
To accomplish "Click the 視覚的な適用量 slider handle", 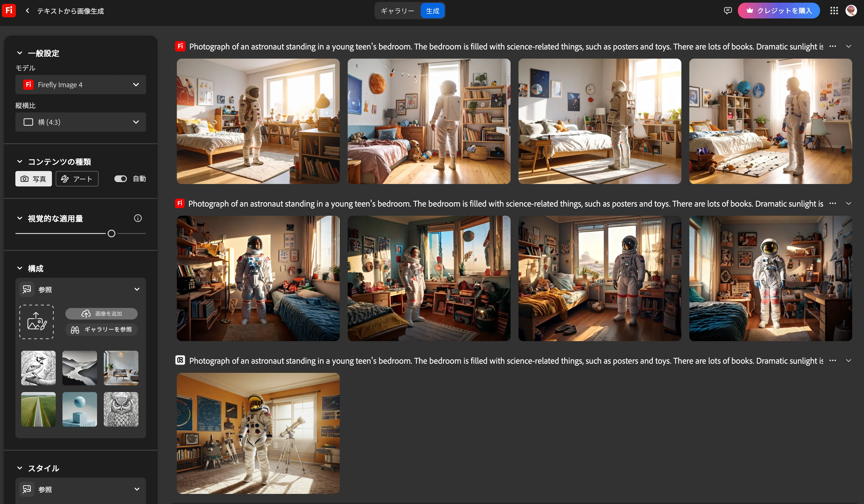I will pos(111,234).
